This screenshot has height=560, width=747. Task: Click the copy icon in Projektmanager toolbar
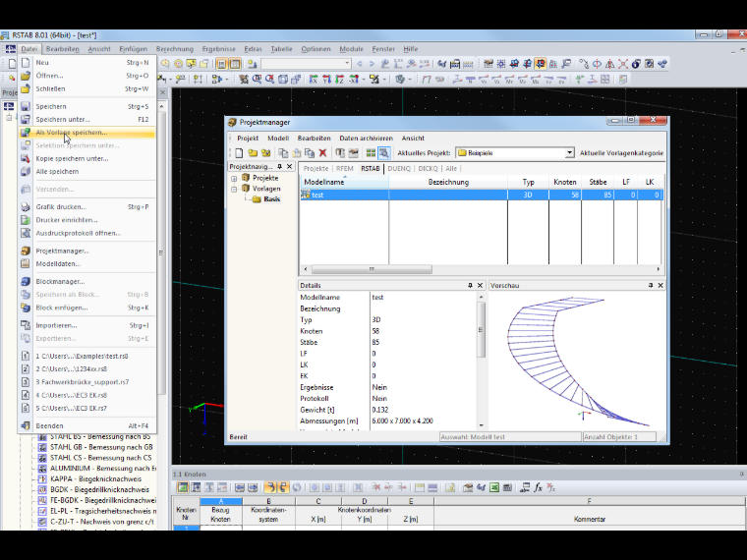pos(283,153)
